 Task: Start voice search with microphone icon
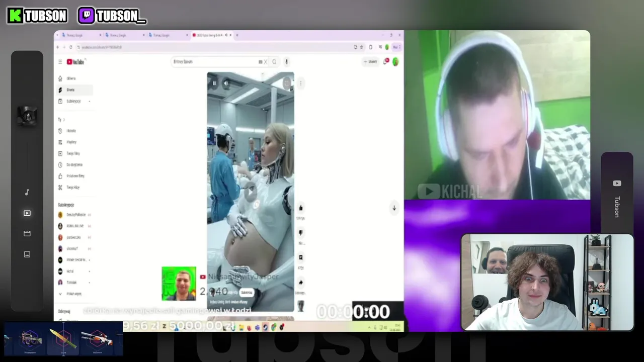(x=286, y=62)
